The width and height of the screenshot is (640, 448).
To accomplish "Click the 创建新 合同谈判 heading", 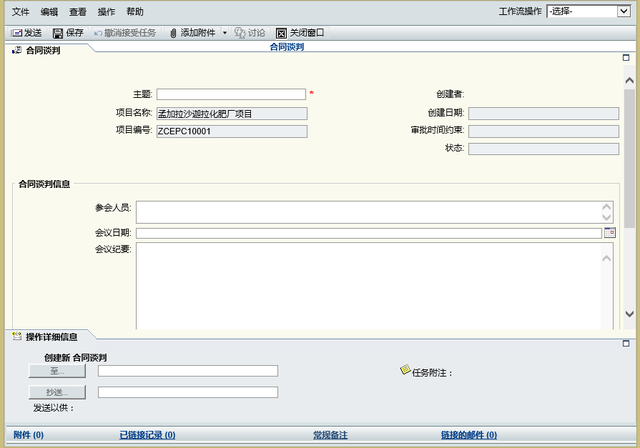I will tap(76, 357).
